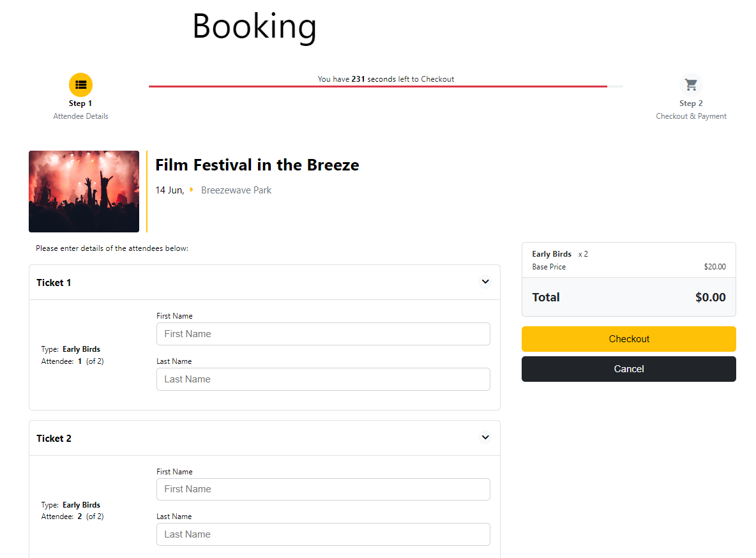Focus the Last Name field for Ticket 2
This screenshot has height=558, width=756.
(323, 534)
